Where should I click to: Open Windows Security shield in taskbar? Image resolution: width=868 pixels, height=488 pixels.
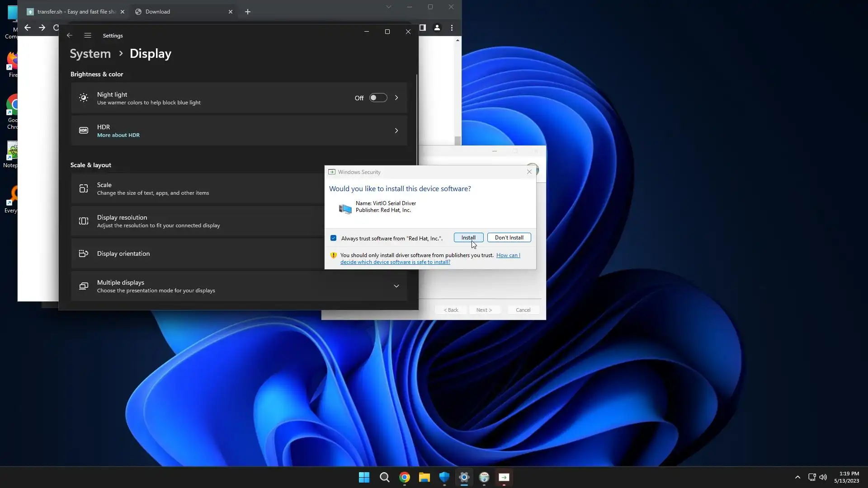(x=444, y=477)
